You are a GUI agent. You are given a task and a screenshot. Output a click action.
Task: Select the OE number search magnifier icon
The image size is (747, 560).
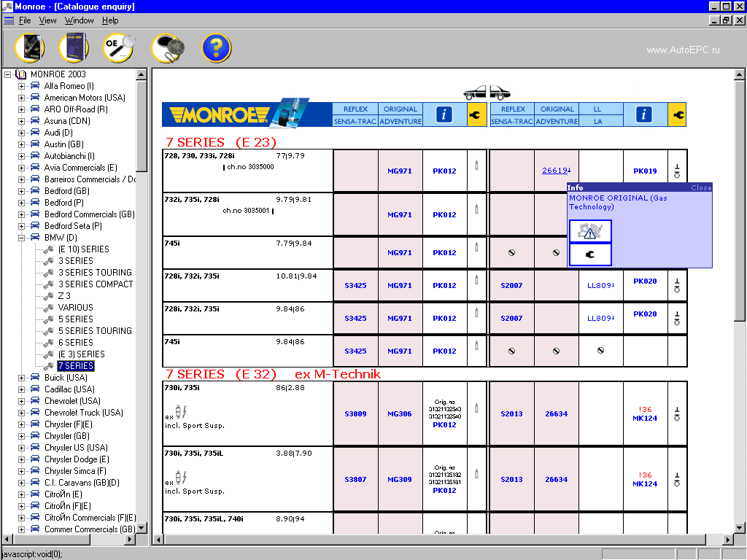coord(118,46)
